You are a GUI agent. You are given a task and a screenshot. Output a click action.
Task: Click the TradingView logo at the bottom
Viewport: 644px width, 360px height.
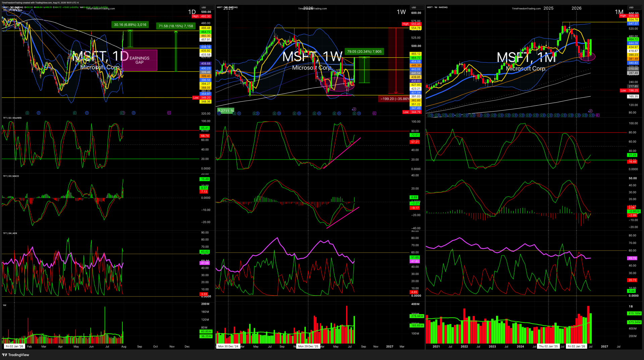coord(16,355)
